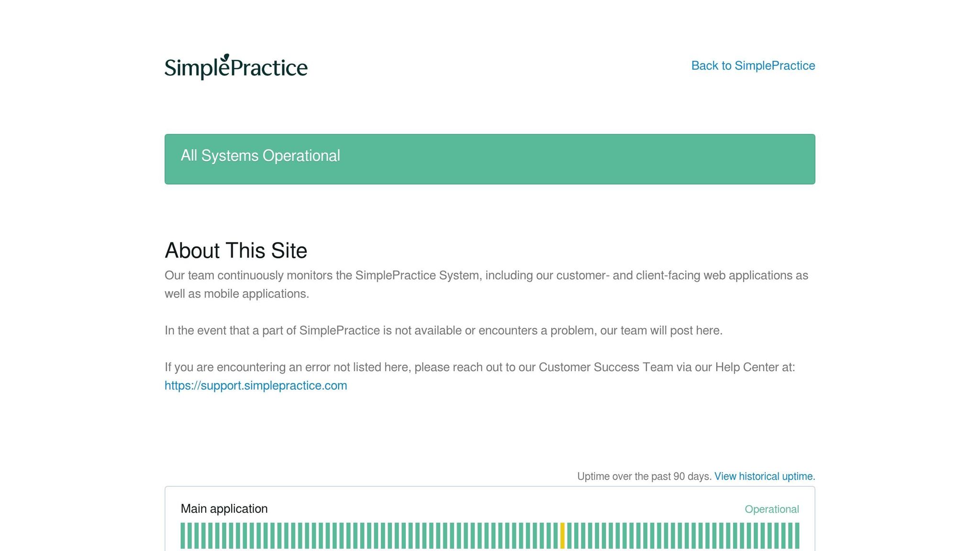Viewport: 980px width, 551px height.
Task: Open the View historical uptime link
Action: 765,476
